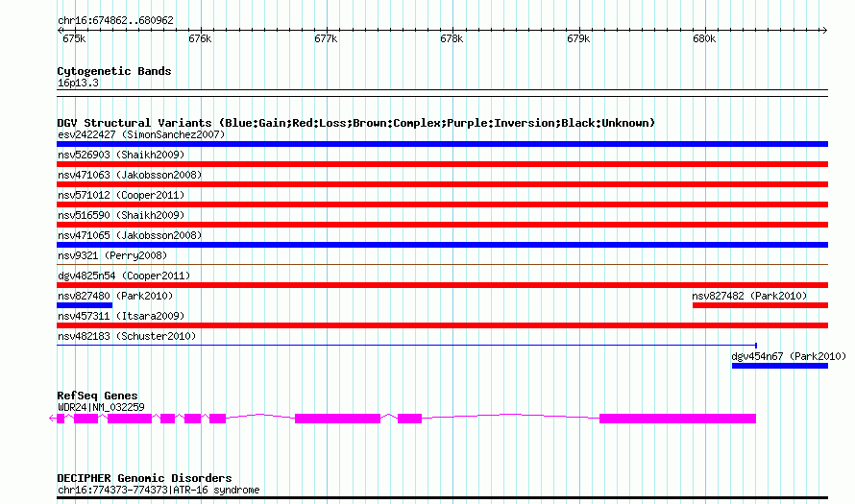This screenshot has width=855, height=504.
Task: Click the esv2422427 (SimonSanchez2007) variant label
Action: (141, 134)
